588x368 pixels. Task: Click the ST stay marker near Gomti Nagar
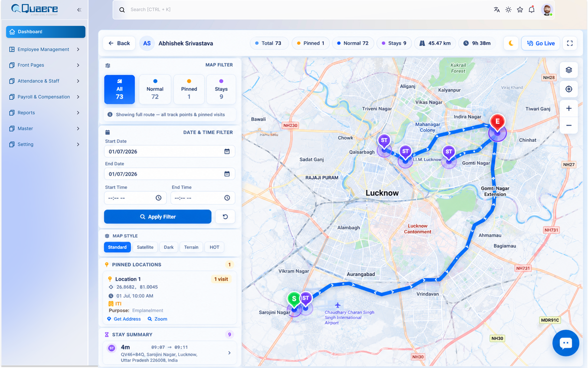449,152
